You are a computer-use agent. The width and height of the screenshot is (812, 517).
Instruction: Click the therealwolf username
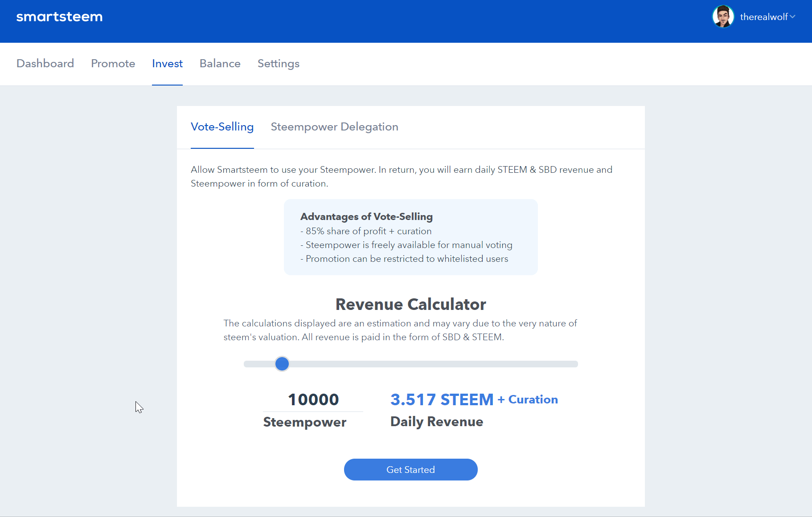764,17
